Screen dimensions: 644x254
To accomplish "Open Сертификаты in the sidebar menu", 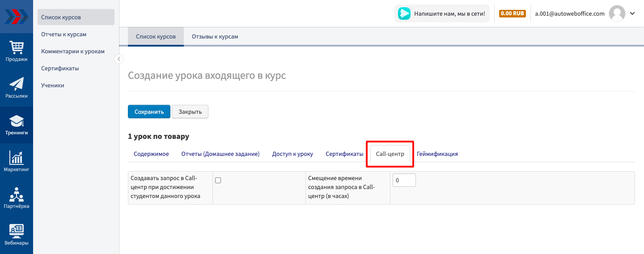I will [60, 69].
